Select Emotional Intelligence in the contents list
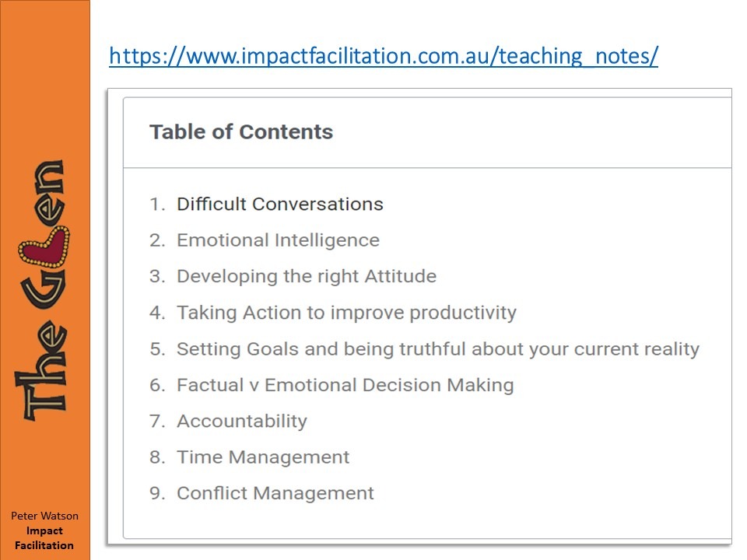The height and width of the screenshot is (560, 747). click(278, 240)
